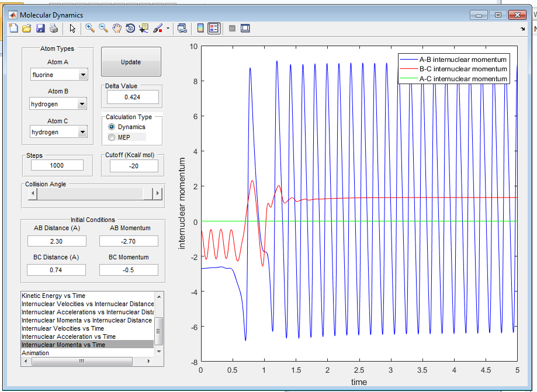Select the Dynamics calculation type
This screenshot has width=537, height=392.
[x=112, y=127]
